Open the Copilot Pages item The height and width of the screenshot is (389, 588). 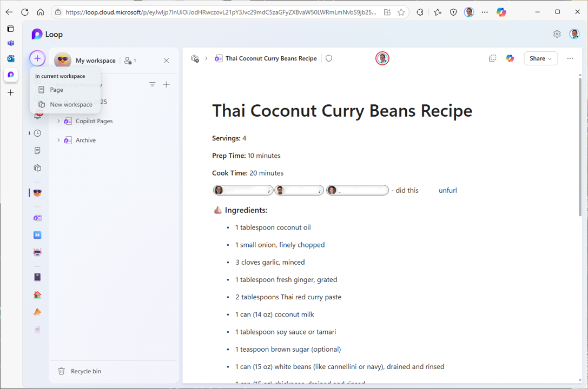coord(94,121)
